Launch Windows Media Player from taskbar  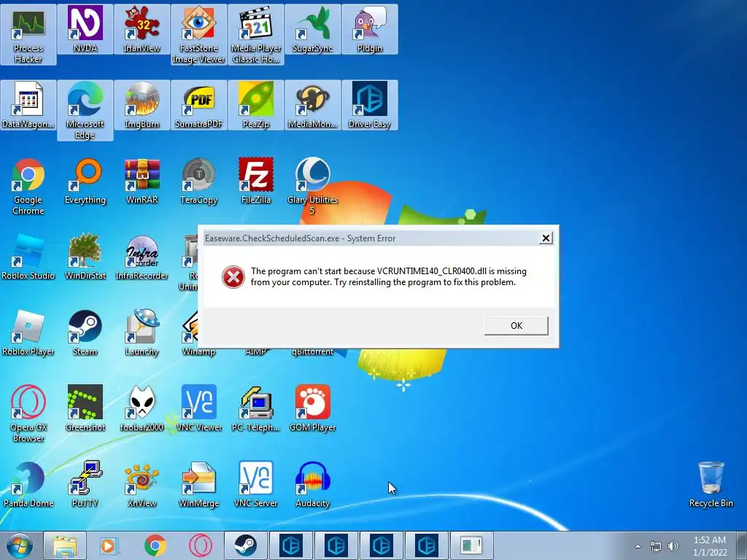(x=109, y=545)
